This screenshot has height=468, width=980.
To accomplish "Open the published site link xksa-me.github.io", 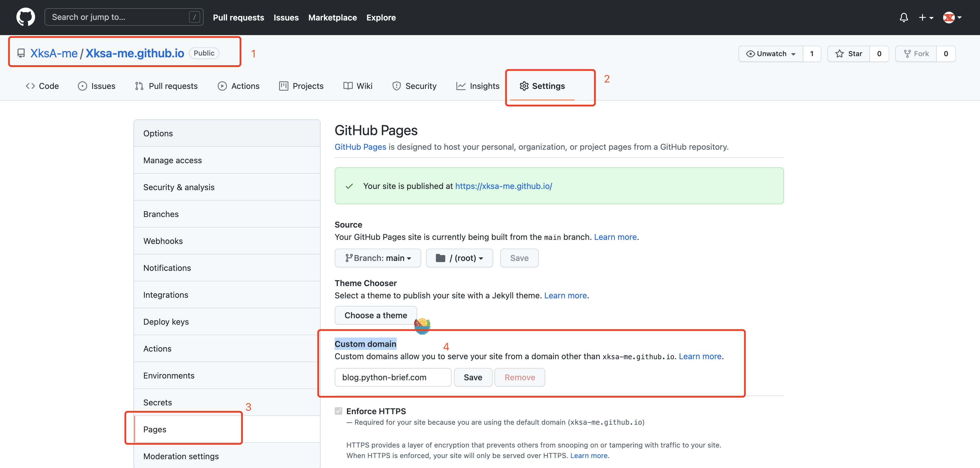I will point(503,186).
